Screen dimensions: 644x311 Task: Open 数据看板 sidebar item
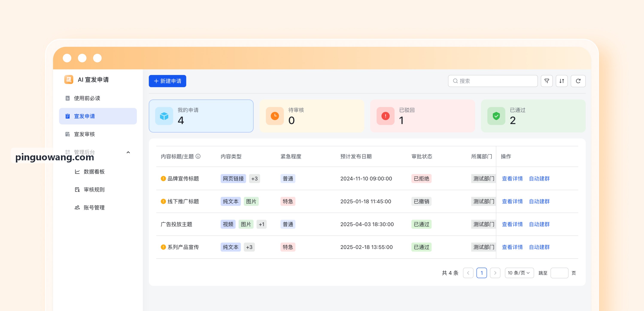point(98,172)
